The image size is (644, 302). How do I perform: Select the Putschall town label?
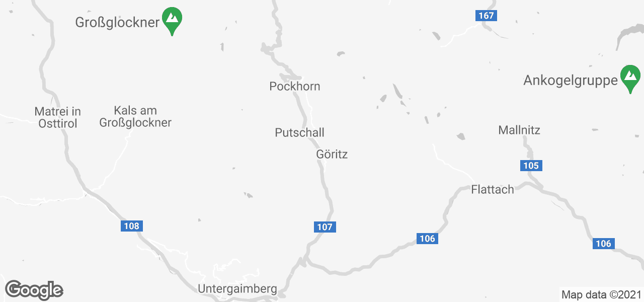300,132
